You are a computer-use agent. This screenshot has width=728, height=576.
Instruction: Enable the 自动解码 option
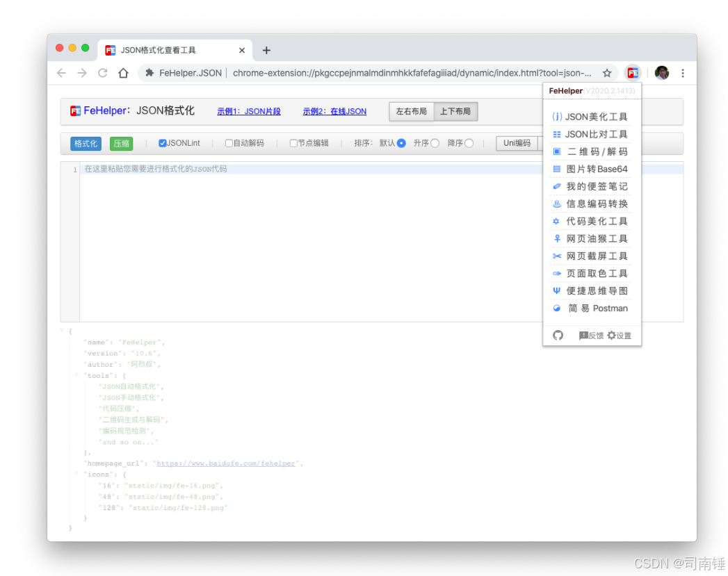pyautogui.click(x=229, y=143)
